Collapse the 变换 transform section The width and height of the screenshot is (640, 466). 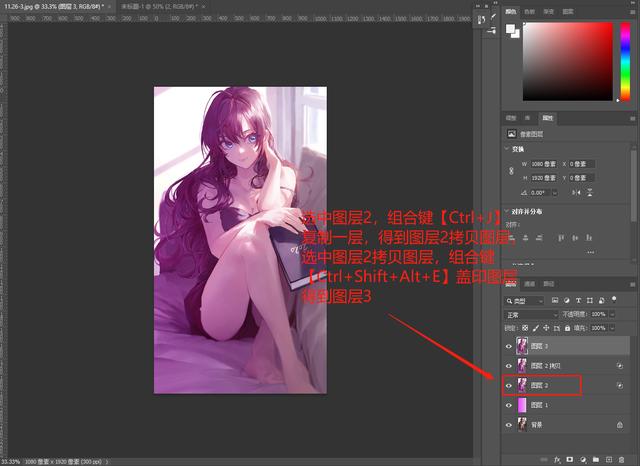click(x=507, y=148)
